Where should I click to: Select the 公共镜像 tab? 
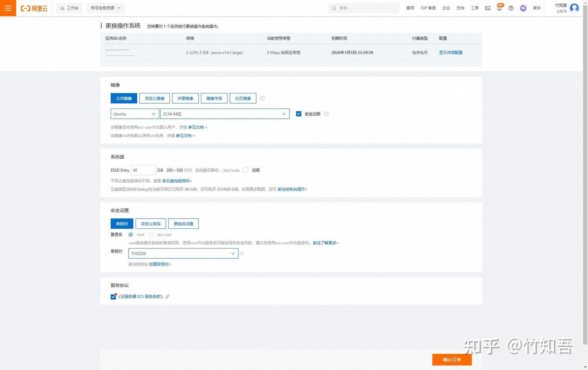point(124,98)
